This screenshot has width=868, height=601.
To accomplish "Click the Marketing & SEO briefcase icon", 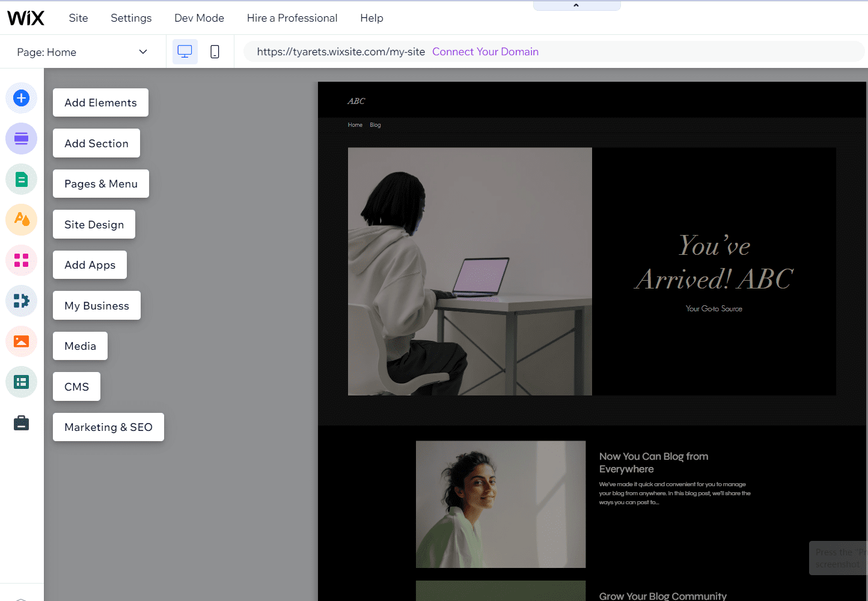I will point(22,423).
